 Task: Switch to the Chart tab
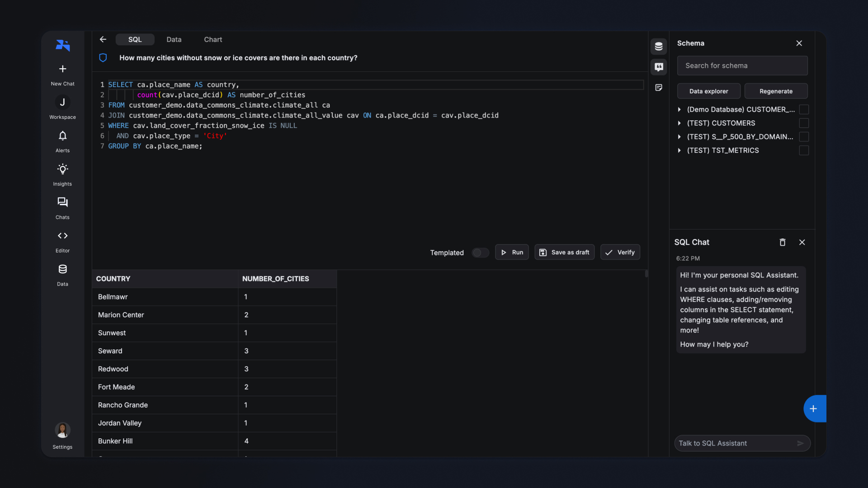click(x=212, y=40)
